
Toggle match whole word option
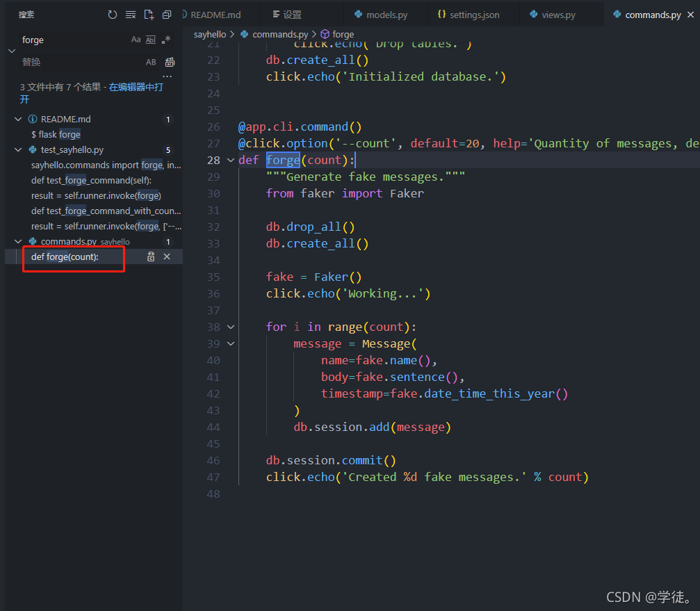click(151, 40)
